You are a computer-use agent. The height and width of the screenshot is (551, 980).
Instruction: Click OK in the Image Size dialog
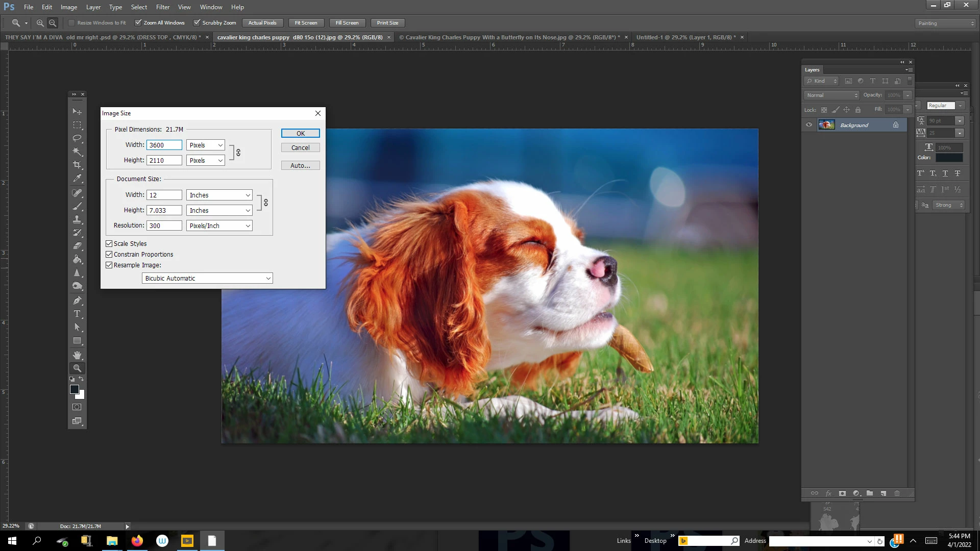(x=300, y=133)
